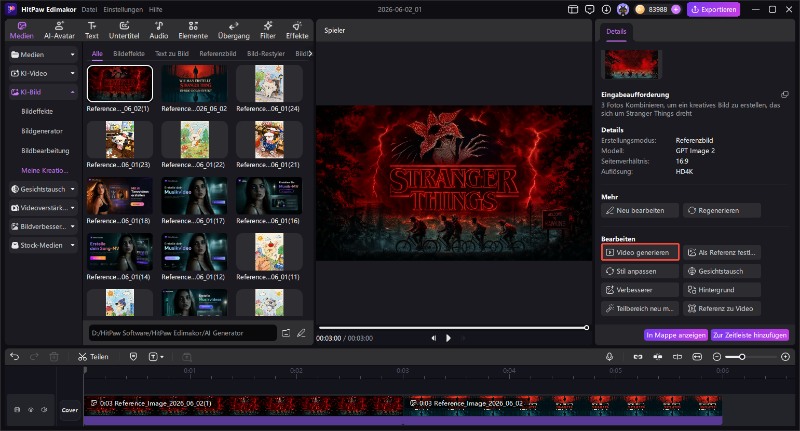This screenshot has height=431, width=800.
Task: Select thumbnail Reference...06_02(1)
Action: point(120,83)
